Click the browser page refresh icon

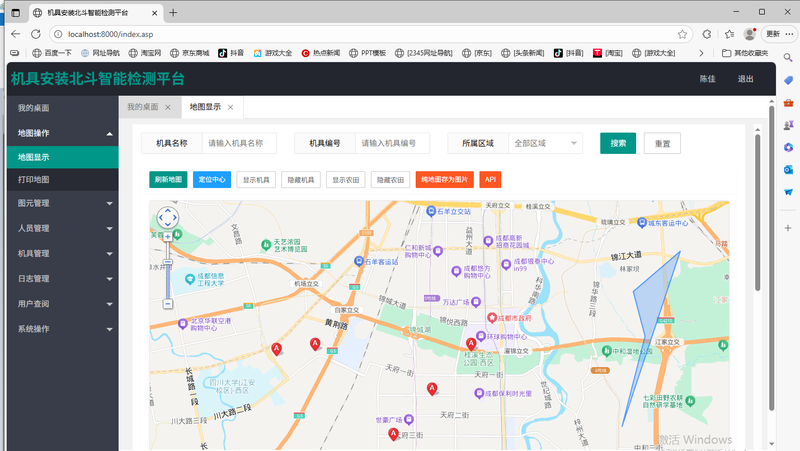37,34
